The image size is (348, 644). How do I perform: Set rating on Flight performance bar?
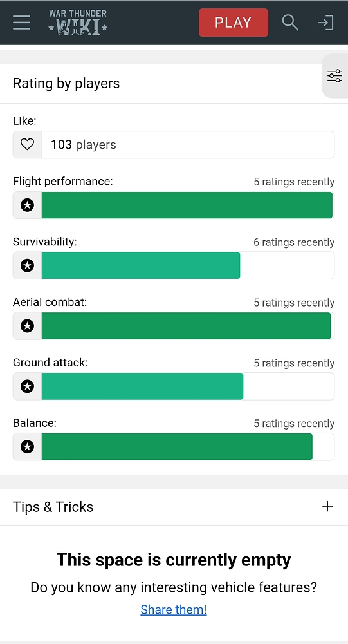188,205
